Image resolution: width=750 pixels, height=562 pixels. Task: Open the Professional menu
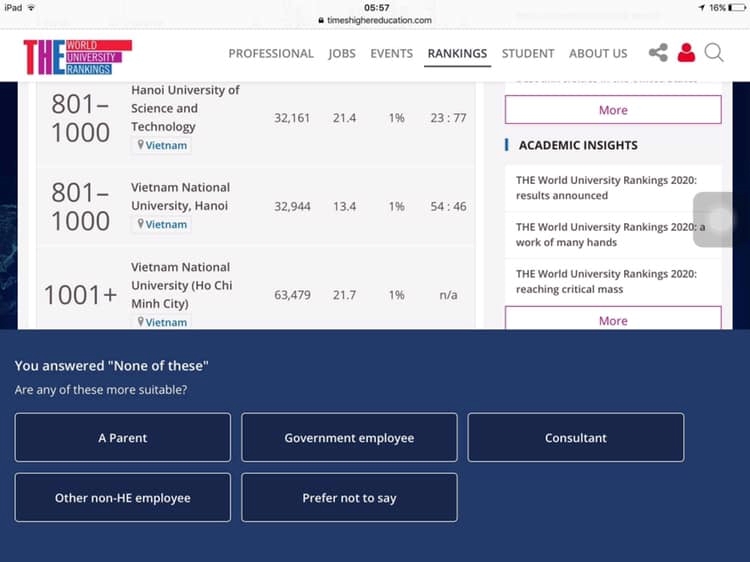(270, 54)
